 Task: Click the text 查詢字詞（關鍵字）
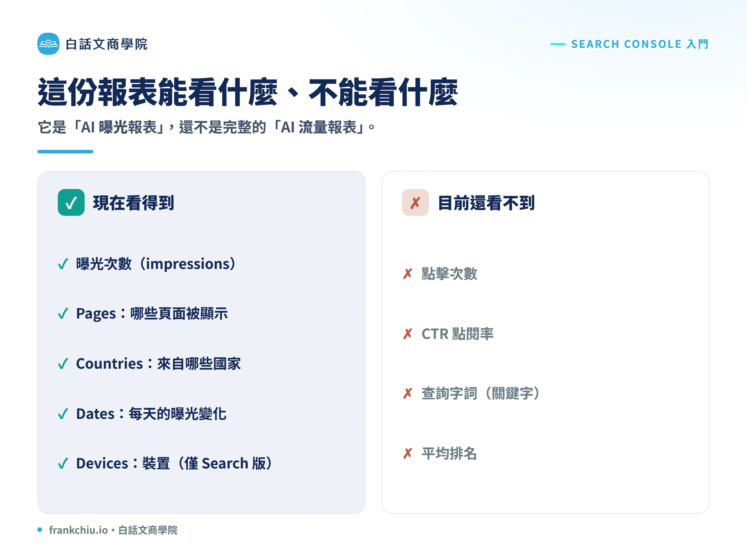480,393
